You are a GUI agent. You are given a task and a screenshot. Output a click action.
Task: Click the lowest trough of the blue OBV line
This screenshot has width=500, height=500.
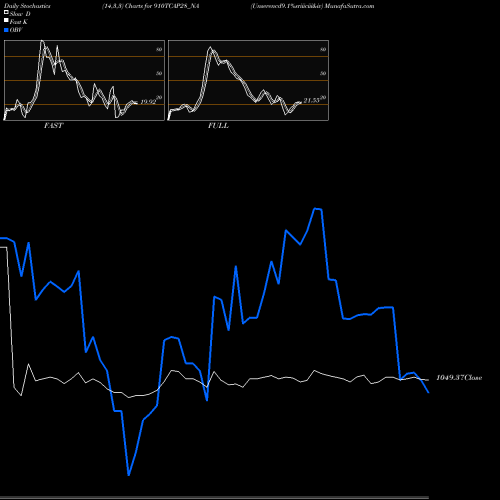129,475
